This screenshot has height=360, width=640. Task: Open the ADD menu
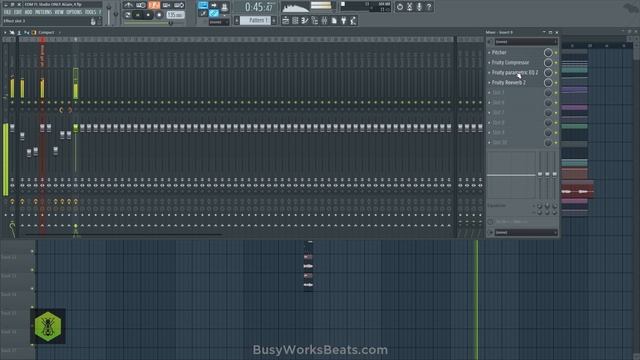tap(28, 12)
